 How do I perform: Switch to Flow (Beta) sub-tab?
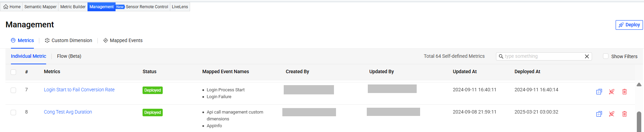point(69,56)
